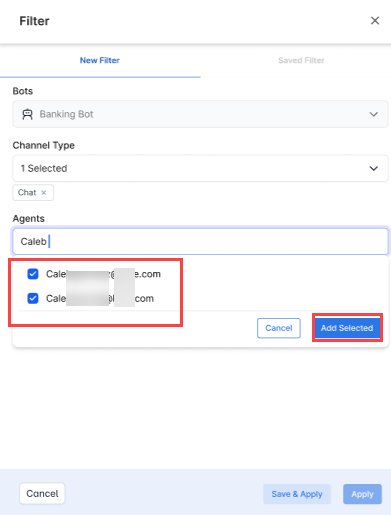Select the first Caleb email entry ending e.com
Screen dimensions: 391x515
pyautogui.click(x=103, y=274)
